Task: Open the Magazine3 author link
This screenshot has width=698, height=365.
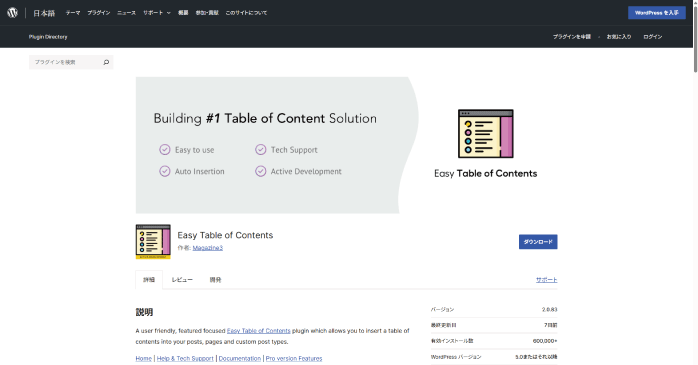Action: pyautogui.click(x=207, y=248)
